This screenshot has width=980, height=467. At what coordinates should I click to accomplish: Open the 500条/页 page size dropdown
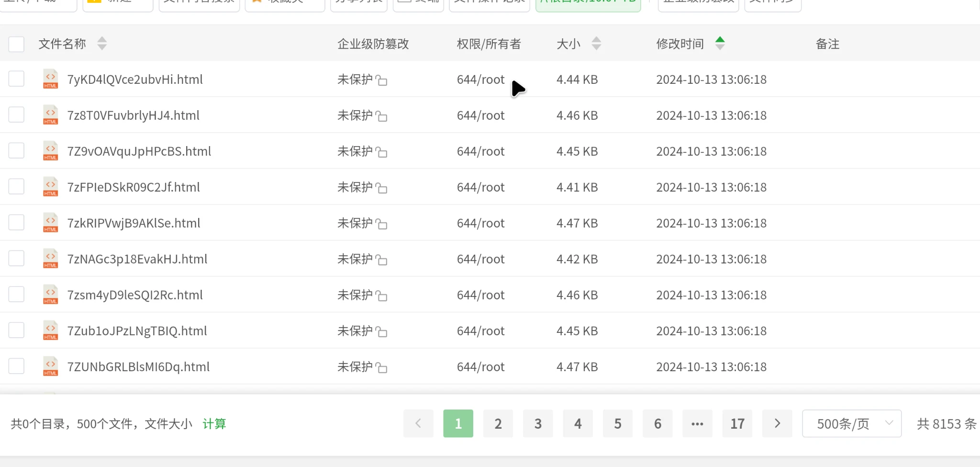pyautogui.click(x=851, y=423)
